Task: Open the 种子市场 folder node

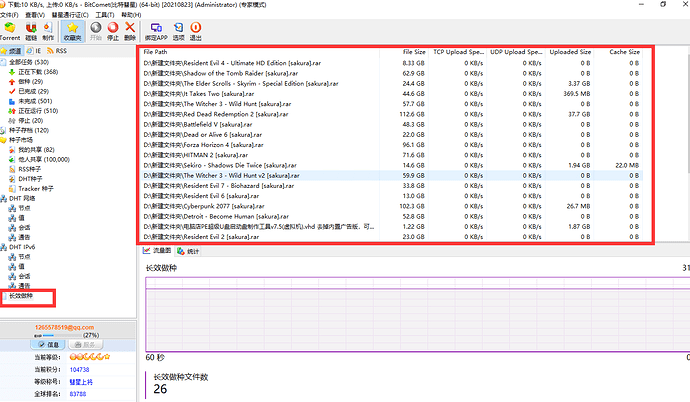Action: click(x=17, y=140)
